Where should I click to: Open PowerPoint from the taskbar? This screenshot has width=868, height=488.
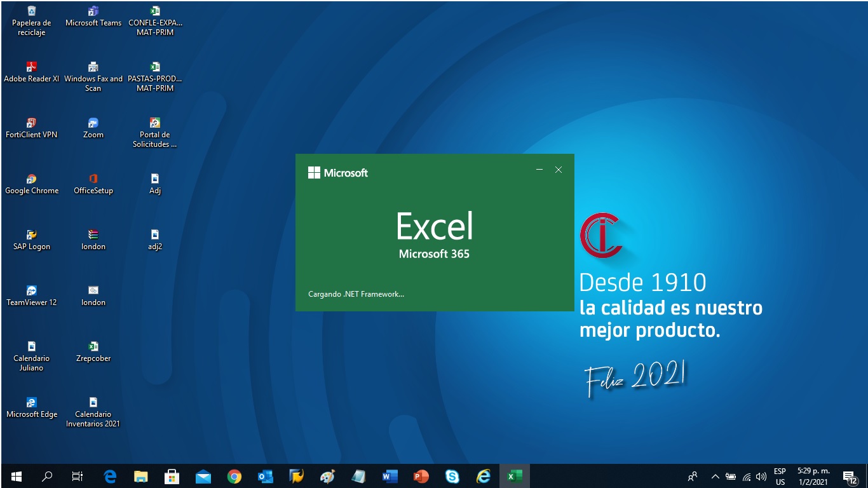421,476
